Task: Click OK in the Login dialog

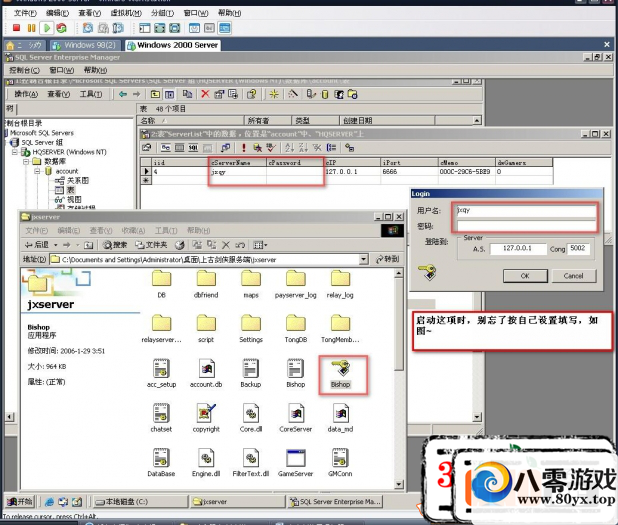Action: coord(525,276)
